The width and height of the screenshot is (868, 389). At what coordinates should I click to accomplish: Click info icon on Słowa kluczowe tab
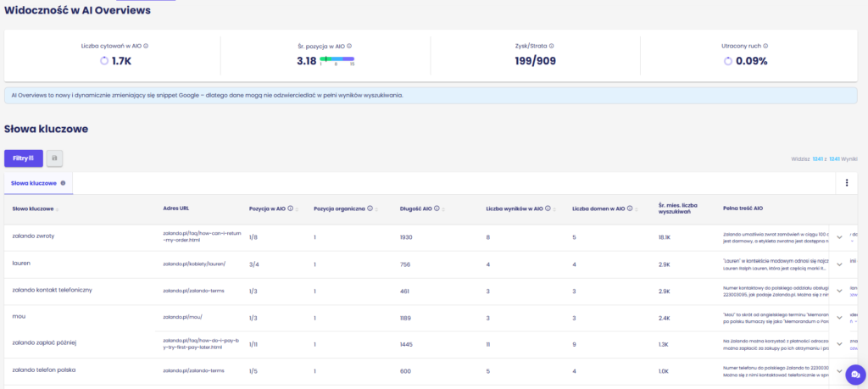click(x=63, y=183)
